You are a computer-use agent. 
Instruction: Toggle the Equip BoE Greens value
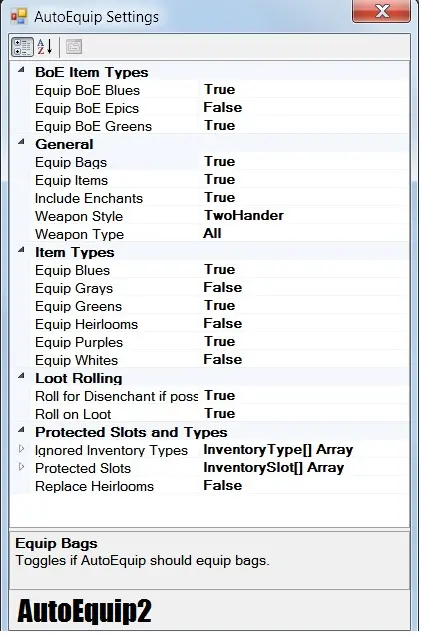tap(219, 126)
